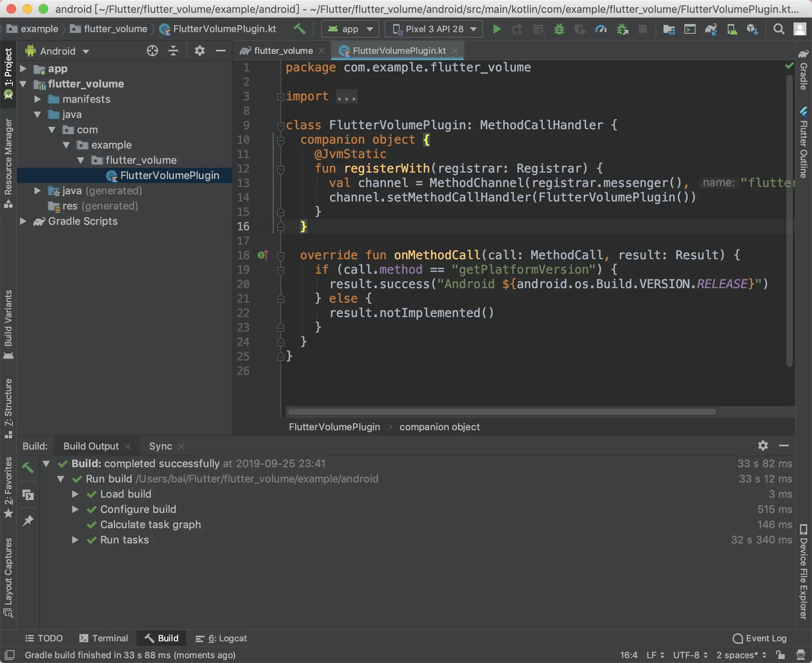This screenshot has width=812, height=663.
Task: Click the pin icon in Build panel
Action: pyautogui.click(x=28, y=521)
